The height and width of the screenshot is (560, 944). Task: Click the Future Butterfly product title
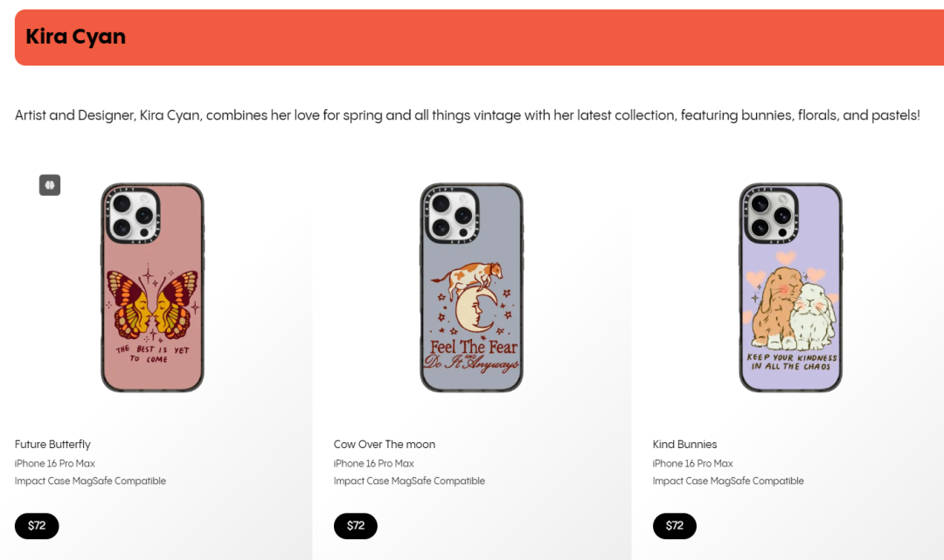click(52, 445)
